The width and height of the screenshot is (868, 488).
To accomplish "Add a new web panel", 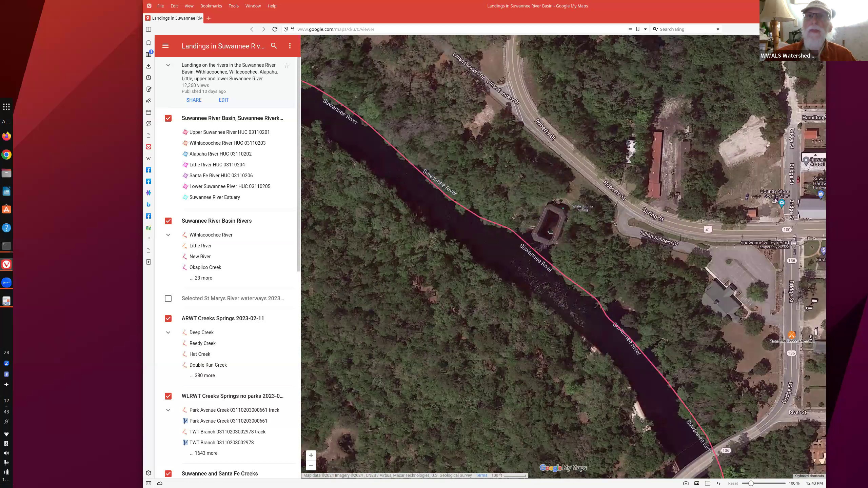I will [148, 262].
